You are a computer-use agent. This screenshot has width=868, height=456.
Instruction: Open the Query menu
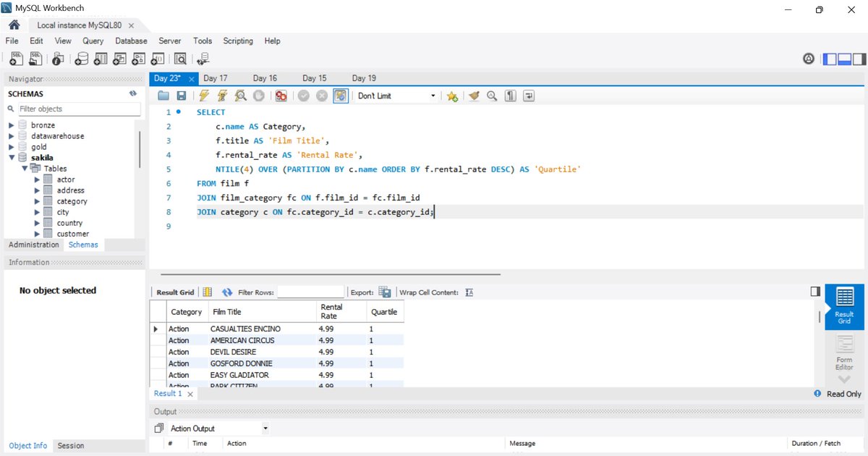point(93,41)
